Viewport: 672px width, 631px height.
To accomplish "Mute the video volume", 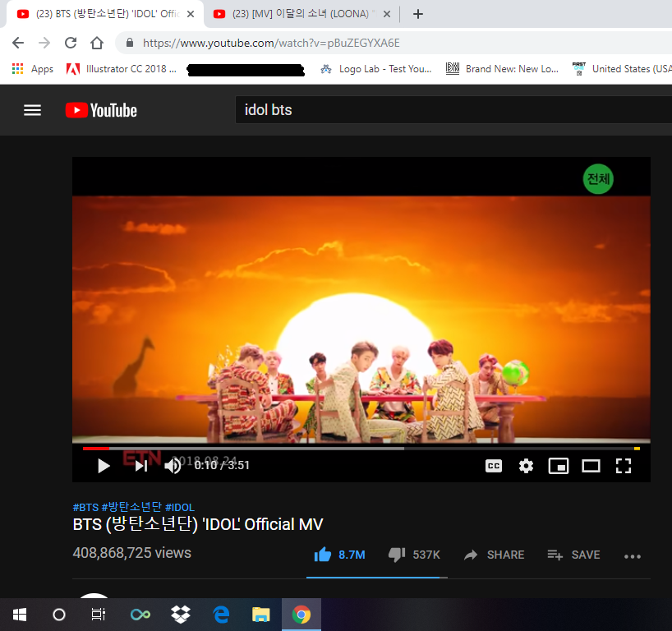I will [x=173, y=466].
